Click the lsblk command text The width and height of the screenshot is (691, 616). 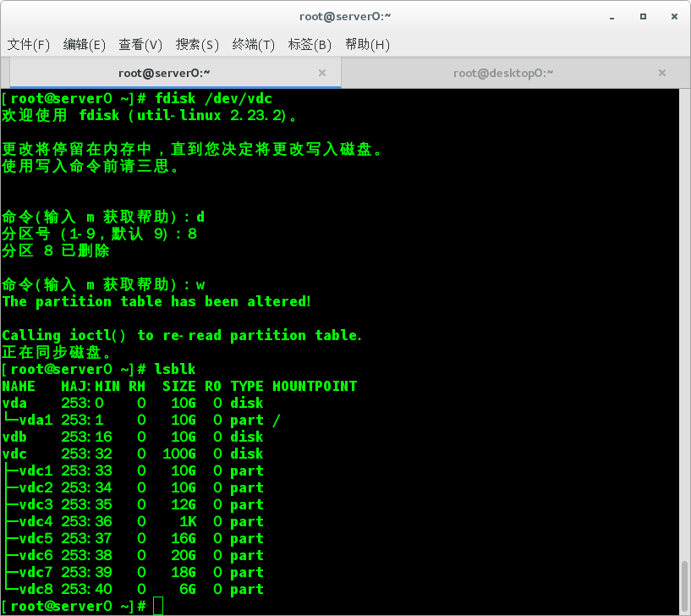tap(175, 369)
